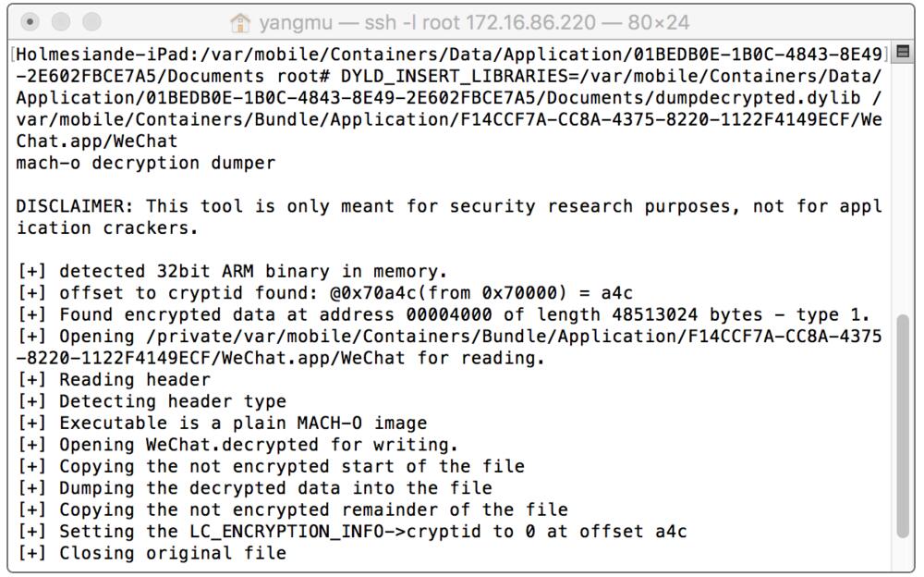Click the home folder icon in title bar
The height and width of the screenshot is (577, 924).
tap(241, 22)
